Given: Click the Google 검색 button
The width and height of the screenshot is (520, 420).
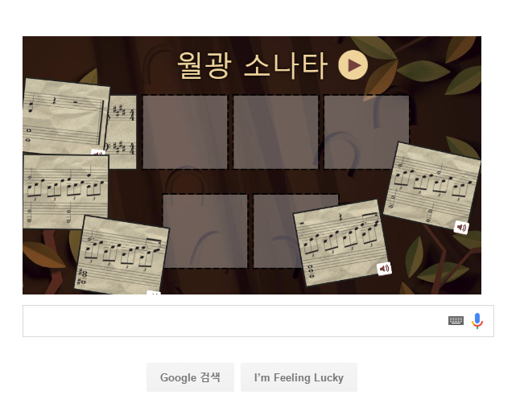Looking at the screenshot, I should (x=190, y=377).
